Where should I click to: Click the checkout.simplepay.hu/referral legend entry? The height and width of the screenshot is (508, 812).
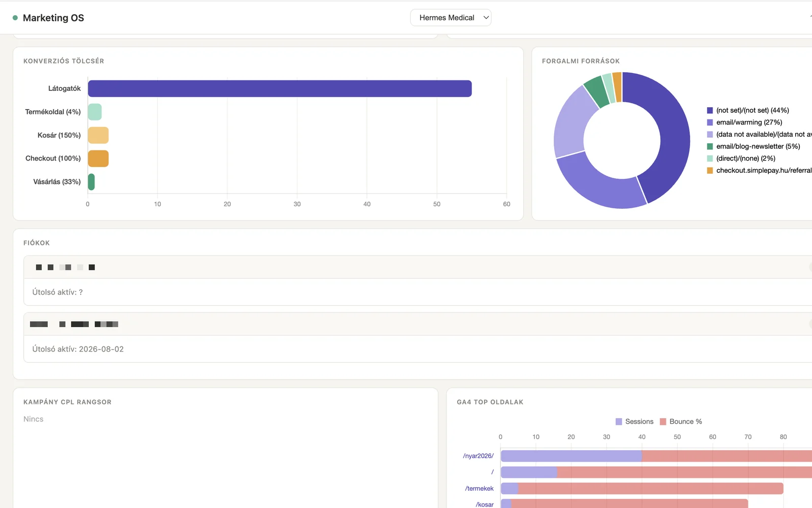[x=759, y=171]
